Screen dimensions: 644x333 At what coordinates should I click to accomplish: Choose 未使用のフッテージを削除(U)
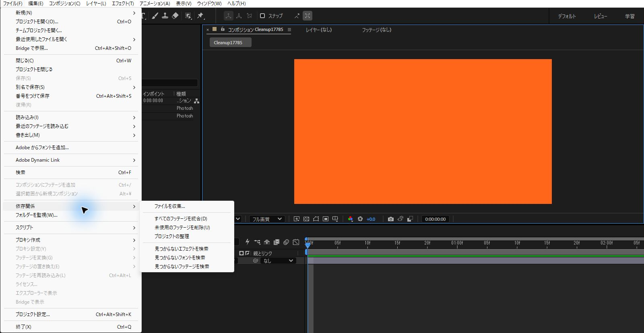[x=187, y=227]
